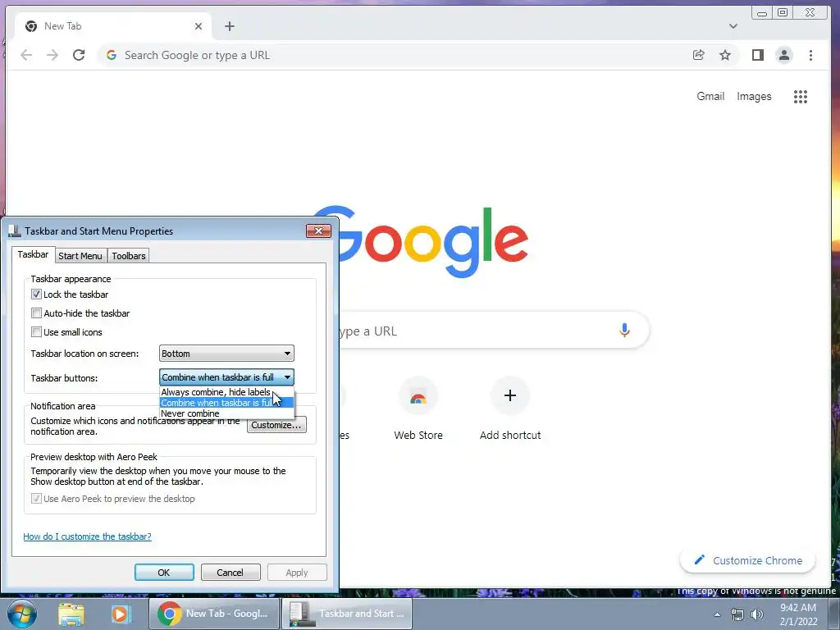
Task: Open Windows Start menu orb
Action: pyautogui.click(x=22, y=614)
